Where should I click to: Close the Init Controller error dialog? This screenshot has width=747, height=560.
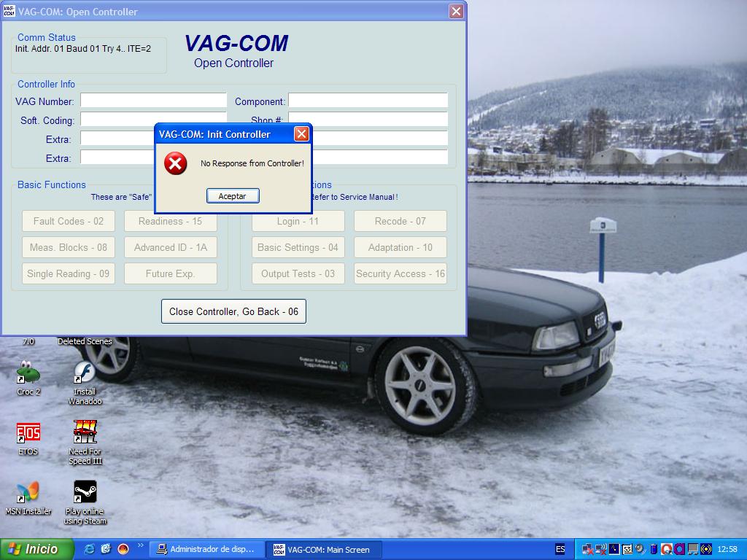click(x=301, y=134)
